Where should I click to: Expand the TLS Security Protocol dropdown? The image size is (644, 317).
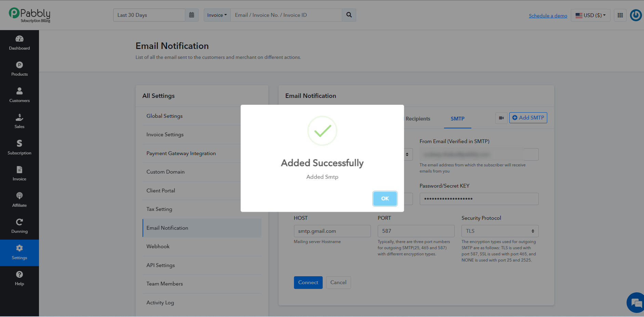click(500, 231)
